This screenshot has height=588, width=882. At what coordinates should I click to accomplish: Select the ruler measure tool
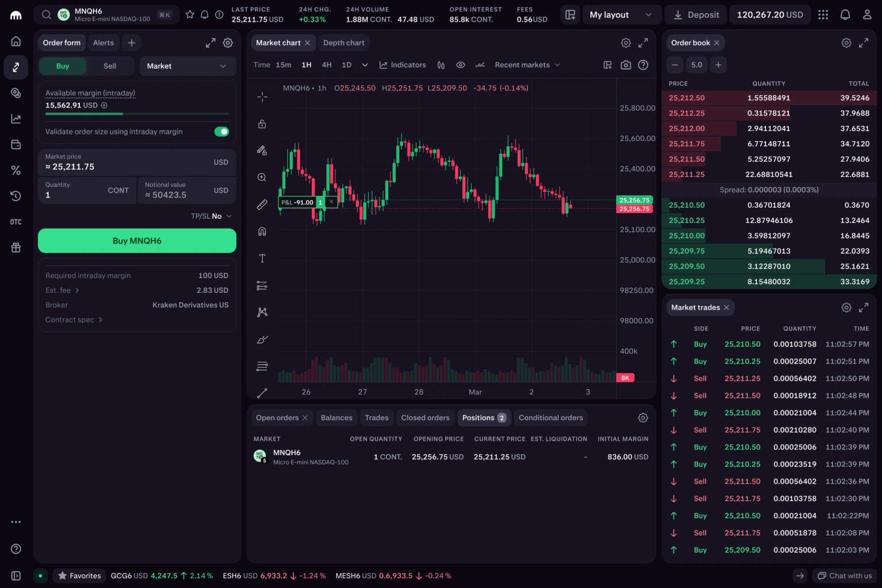[x=262, y=204]
